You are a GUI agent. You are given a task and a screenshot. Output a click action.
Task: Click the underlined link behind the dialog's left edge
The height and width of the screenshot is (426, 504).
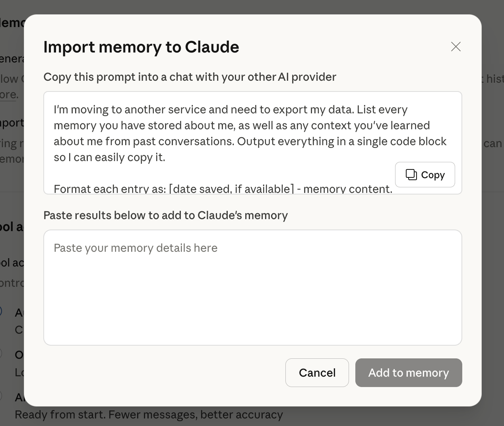click(8, 95)
